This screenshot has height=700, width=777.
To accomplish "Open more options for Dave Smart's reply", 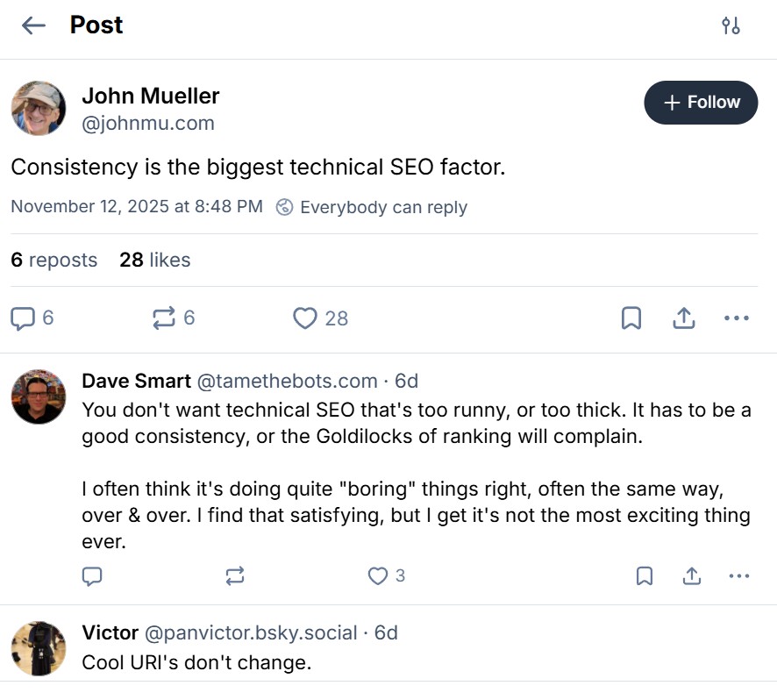I will point(739,576).
